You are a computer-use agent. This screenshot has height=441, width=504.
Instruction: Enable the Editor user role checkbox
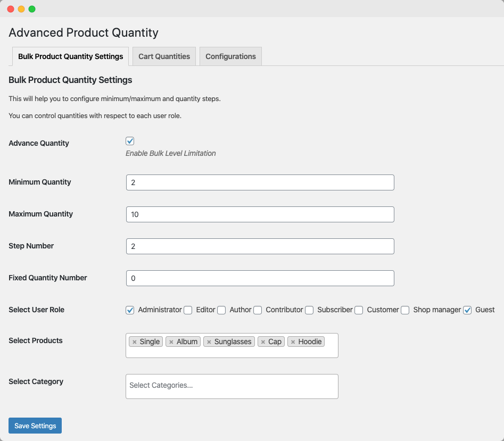pos(188,310)
